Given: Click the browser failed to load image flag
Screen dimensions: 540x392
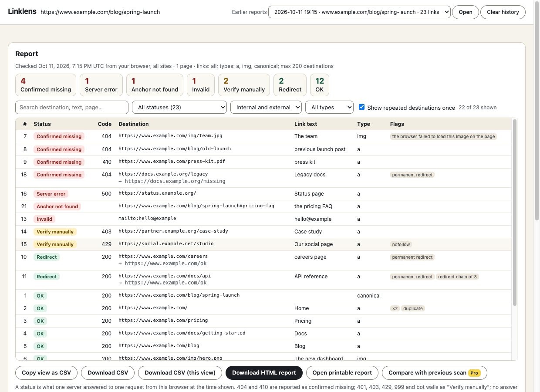Looking at the screenshot, I should pos(443,136).
